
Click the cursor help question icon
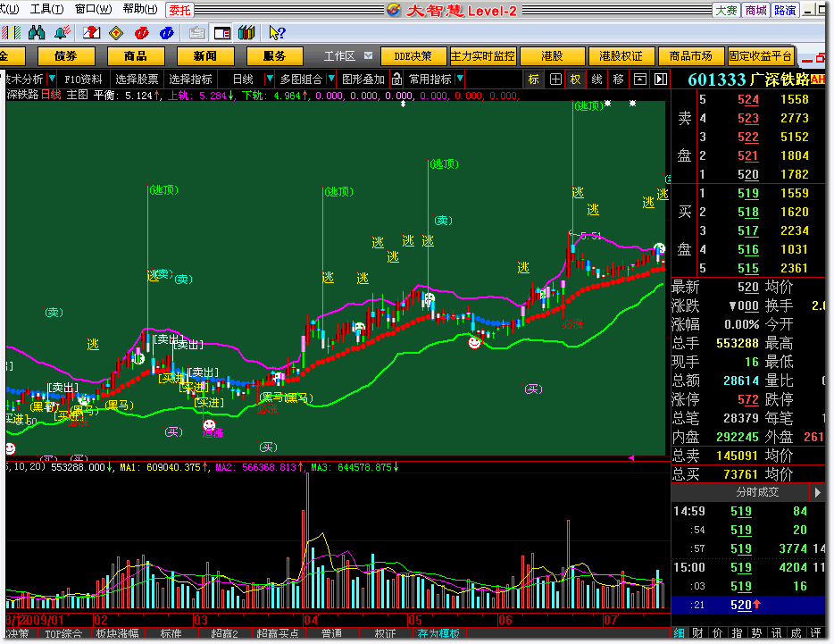click(x=277, y=33)
